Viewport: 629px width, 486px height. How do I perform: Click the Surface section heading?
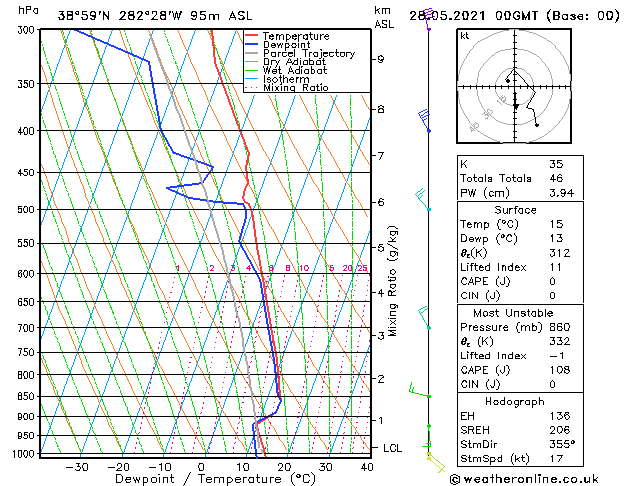click(x=515, y=210)
